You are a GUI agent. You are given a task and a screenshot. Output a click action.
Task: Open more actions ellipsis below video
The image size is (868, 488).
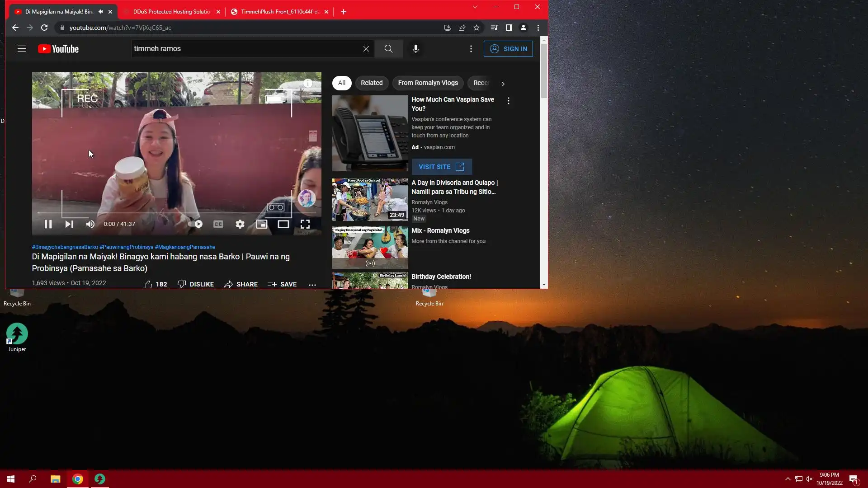[x=312, y=285]
